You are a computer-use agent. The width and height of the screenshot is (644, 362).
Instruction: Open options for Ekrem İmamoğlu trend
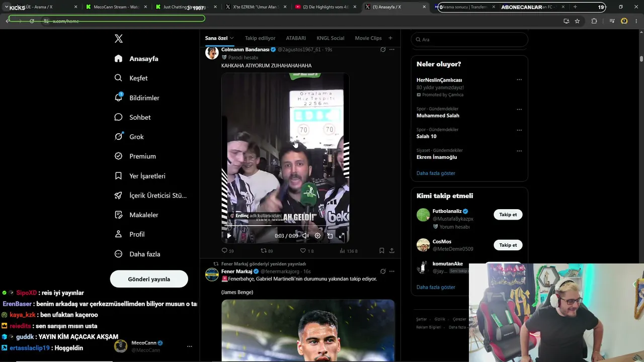(x=519, y=151)
